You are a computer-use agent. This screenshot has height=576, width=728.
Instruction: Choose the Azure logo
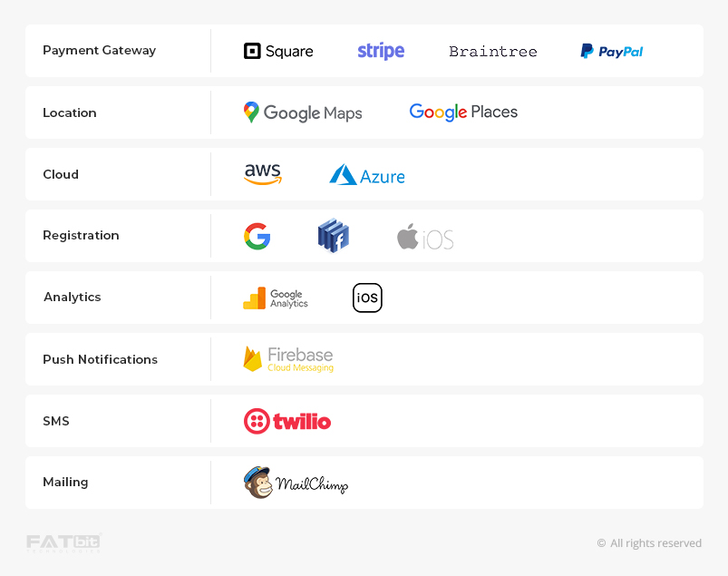point(367,175)
